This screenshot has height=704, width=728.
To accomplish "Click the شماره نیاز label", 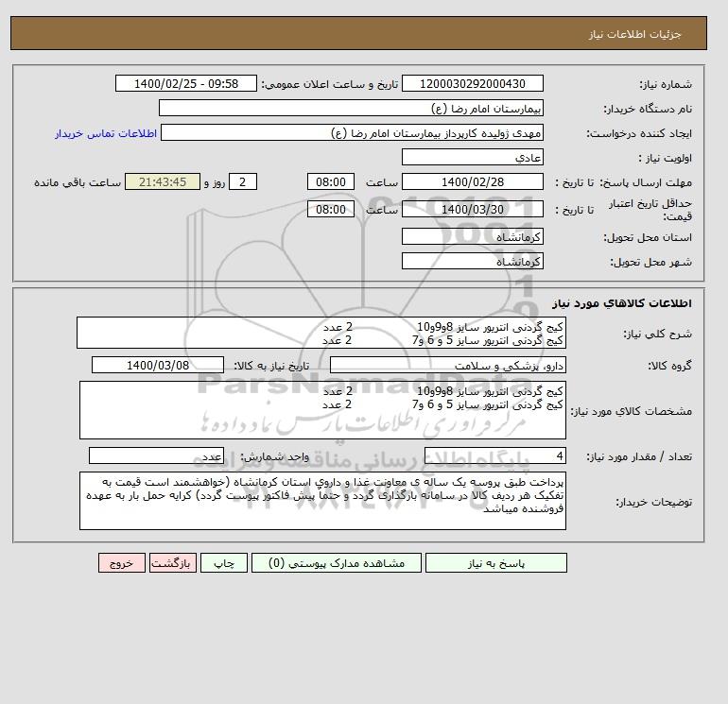I will pos(666,84).
